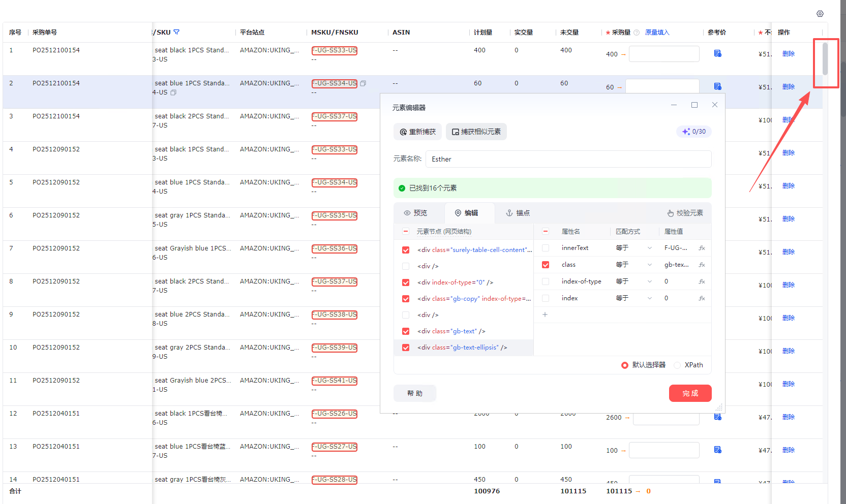Click the 采购量 input field in row 13

pyautogui.click(x=664, y=450)
